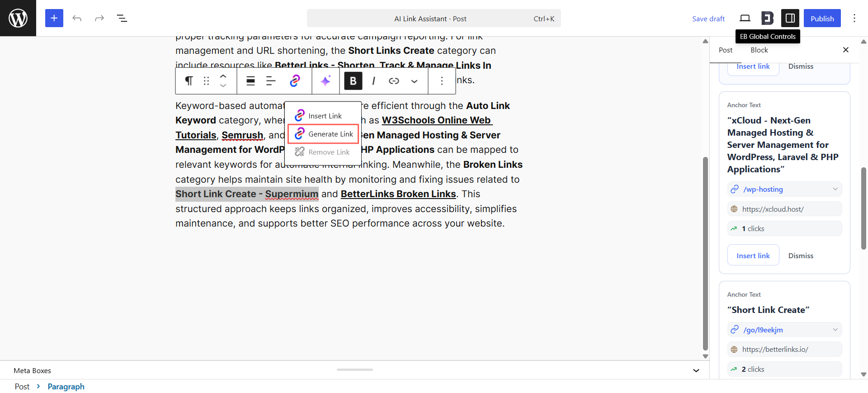Click editor scrollbar down arrow
The image size is (868, 393).
coord(705,356)
